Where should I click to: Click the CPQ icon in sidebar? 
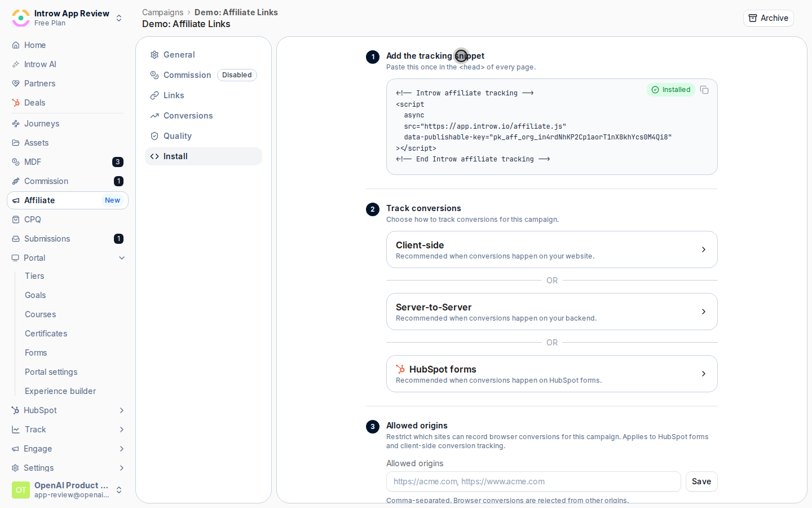point(16,220)
